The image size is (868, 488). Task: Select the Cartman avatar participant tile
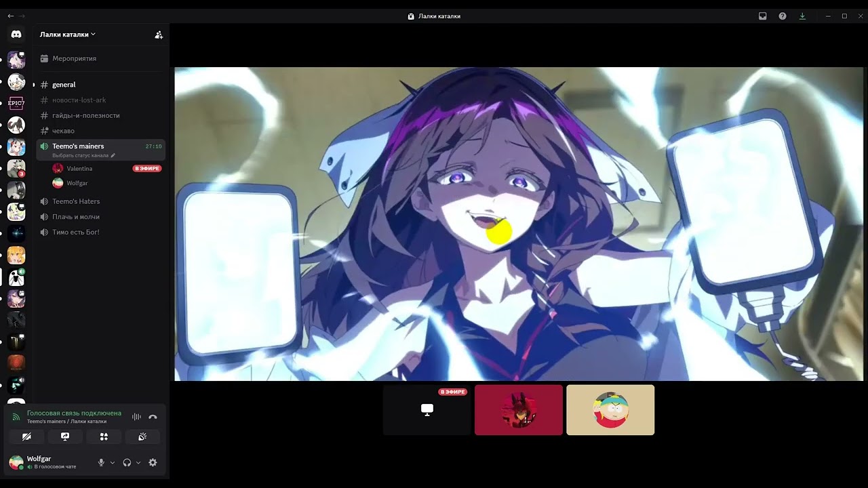click(610, 410)
